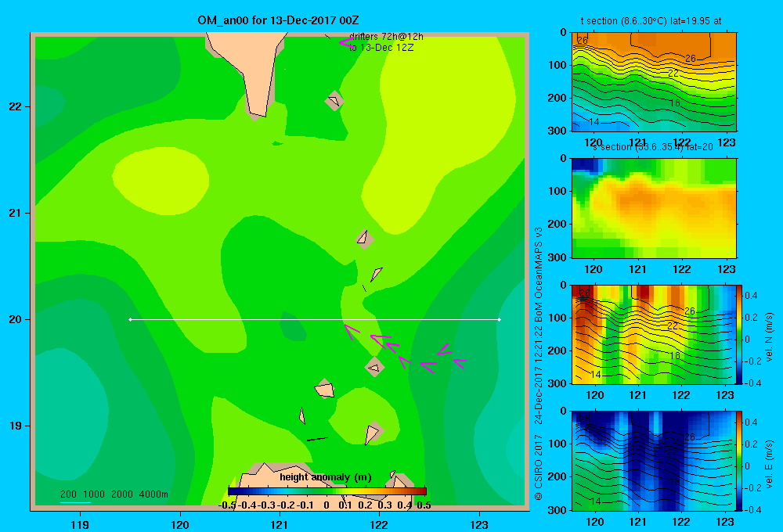
Task: Click longitude label 119 on main map
Action: (x=80, y=524)
